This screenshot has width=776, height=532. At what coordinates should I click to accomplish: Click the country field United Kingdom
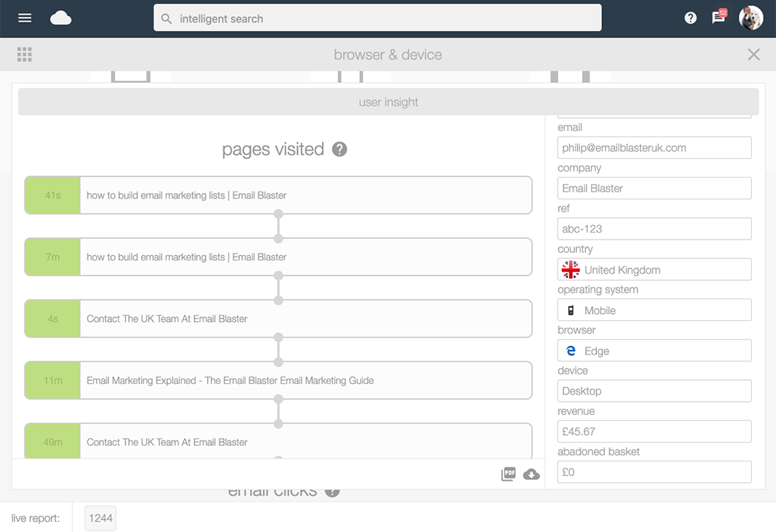(654, 269)
